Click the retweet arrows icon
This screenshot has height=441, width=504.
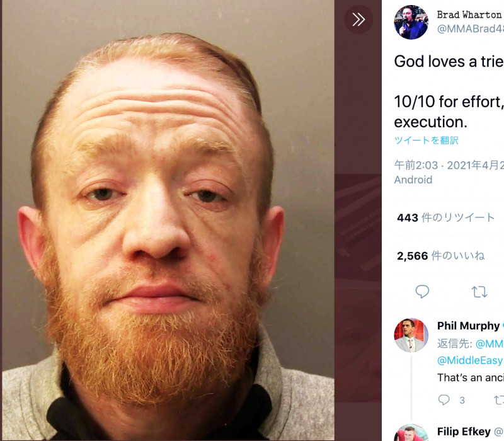(479, 292)
